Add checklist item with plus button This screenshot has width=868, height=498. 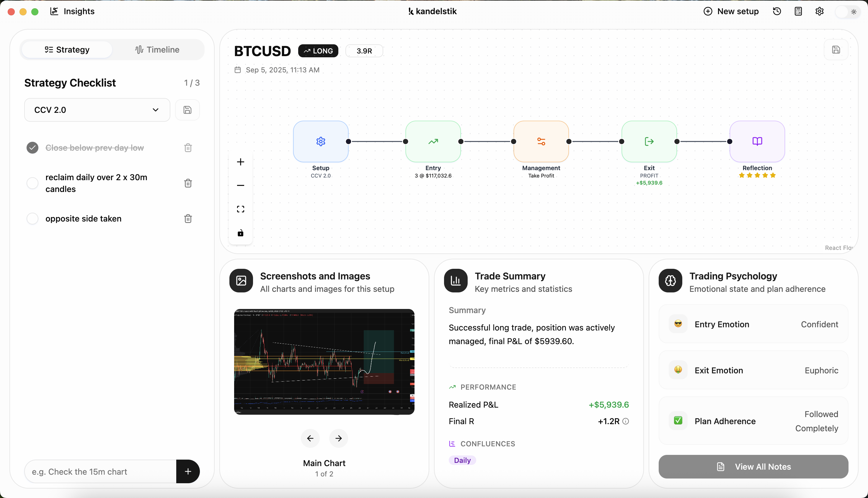coord(188,471)
